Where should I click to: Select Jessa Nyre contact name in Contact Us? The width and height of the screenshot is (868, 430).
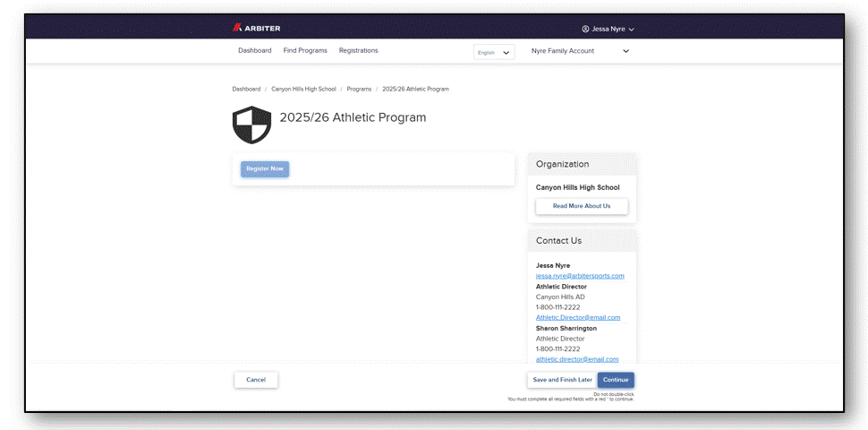click(552, 265)
